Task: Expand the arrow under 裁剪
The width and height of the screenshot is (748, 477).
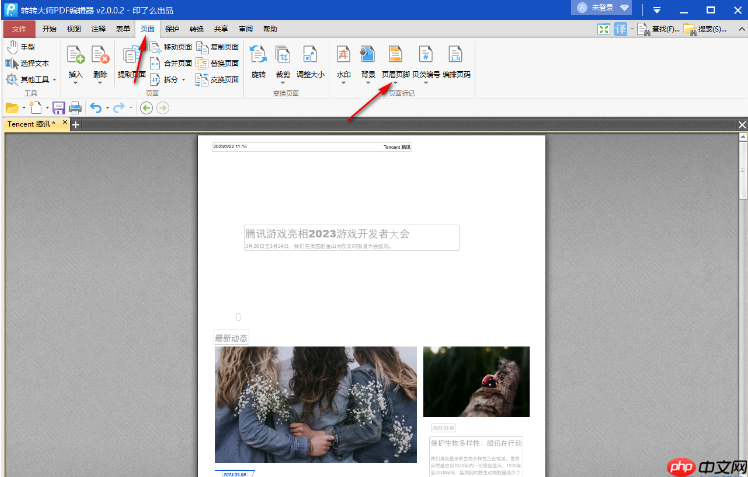Action: point(283,83)
